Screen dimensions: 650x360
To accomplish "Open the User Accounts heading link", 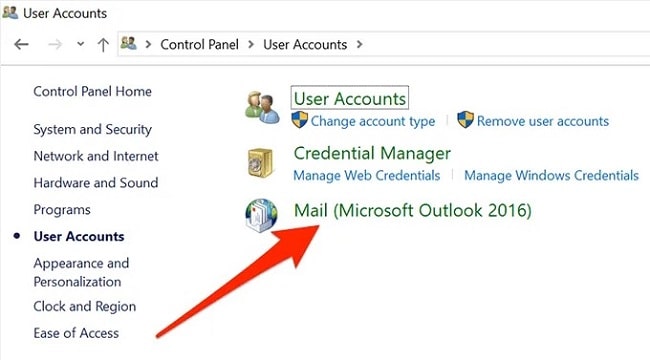I will [x=350, y=99].
